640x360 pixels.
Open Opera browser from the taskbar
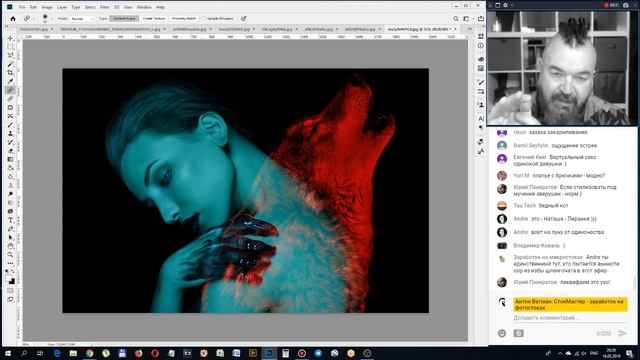[x=155, y=353]
